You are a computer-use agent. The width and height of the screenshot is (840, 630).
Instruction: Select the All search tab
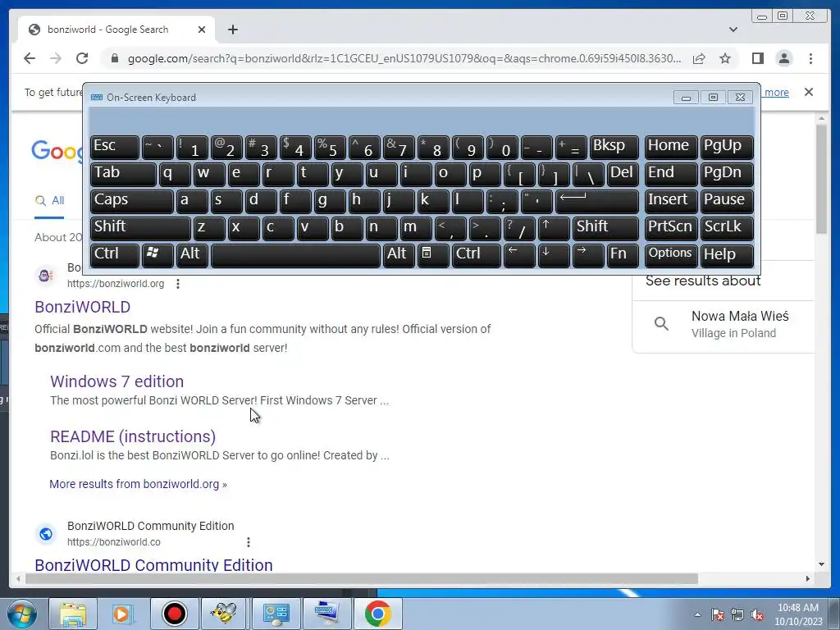49,201
